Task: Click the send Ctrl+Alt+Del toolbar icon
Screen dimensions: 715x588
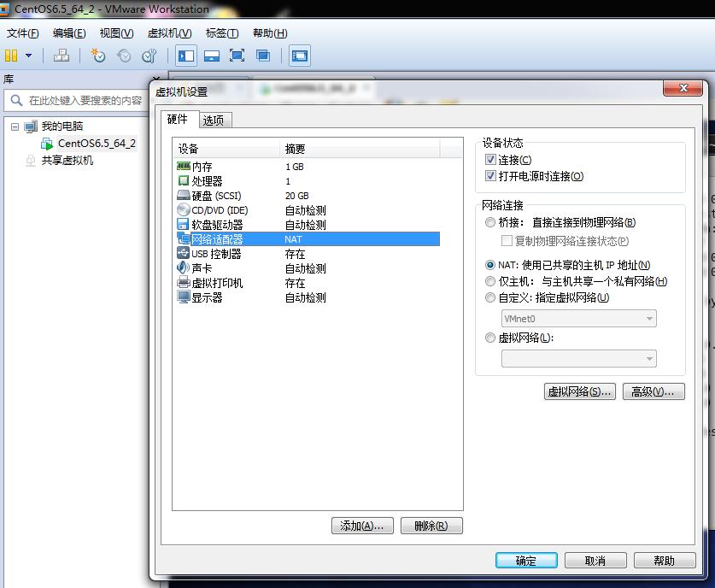Action: tap(62, 56)
